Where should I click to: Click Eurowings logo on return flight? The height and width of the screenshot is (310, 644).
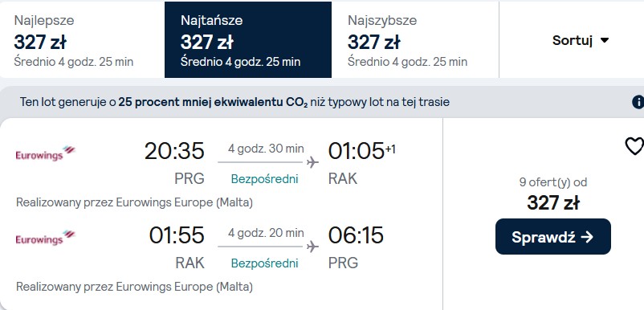pyautogui.click(x=45, y=238)
